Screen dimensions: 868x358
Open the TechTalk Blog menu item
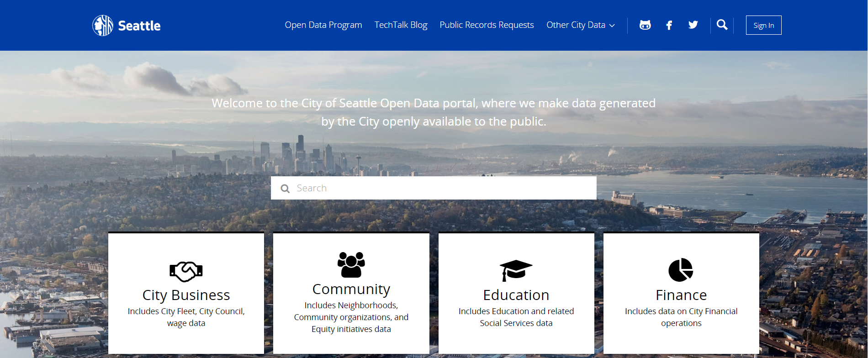[401, 25]
